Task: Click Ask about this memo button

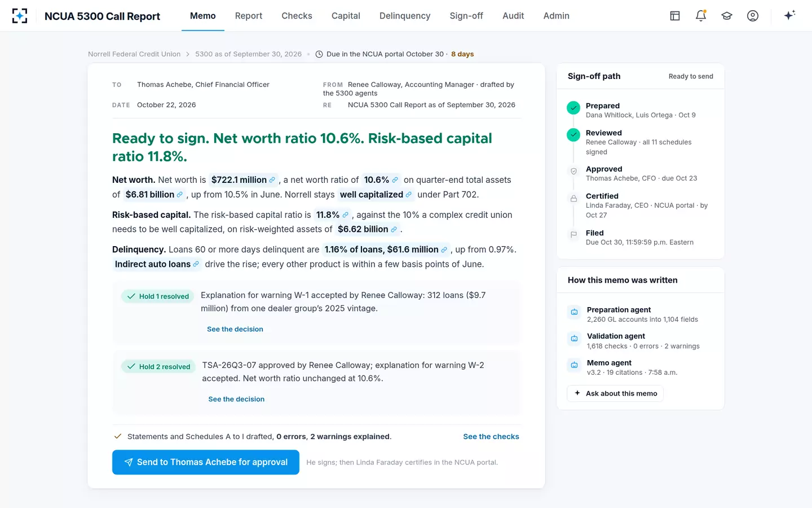Action: click(615, 393)
